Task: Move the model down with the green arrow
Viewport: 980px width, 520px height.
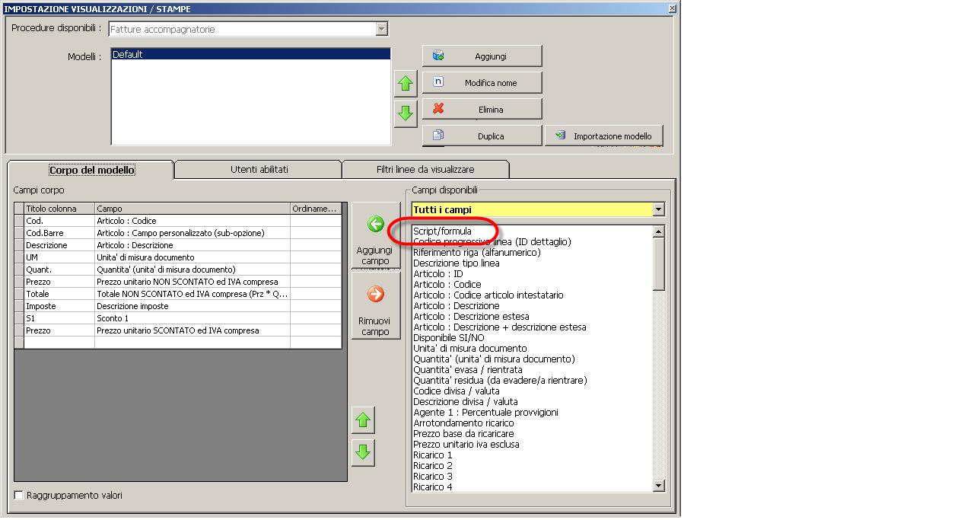Action: click(406, 113)
